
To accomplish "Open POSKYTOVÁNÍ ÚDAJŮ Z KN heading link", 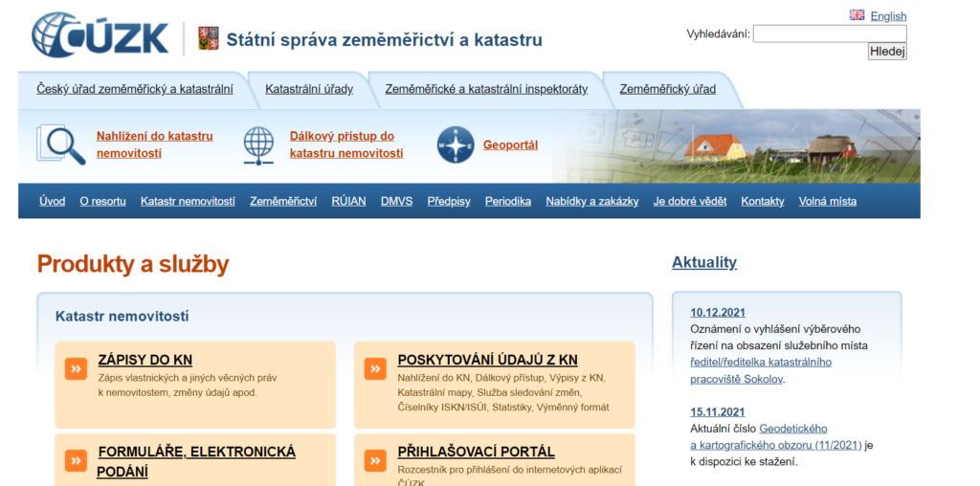I will coord(487,360).
